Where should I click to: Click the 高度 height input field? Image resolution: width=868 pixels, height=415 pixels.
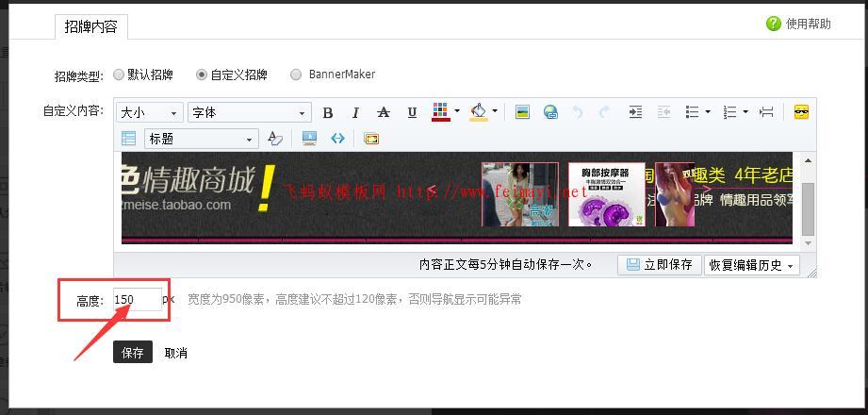[136, 300]
